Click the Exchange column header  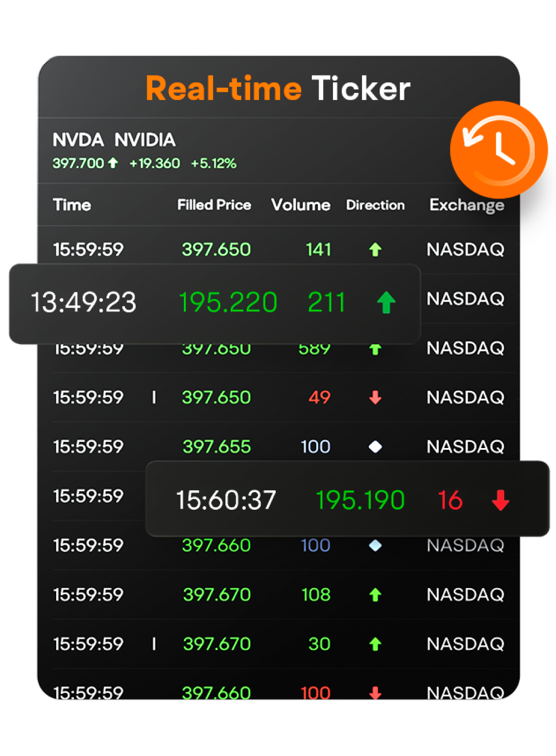click(466, 205)
